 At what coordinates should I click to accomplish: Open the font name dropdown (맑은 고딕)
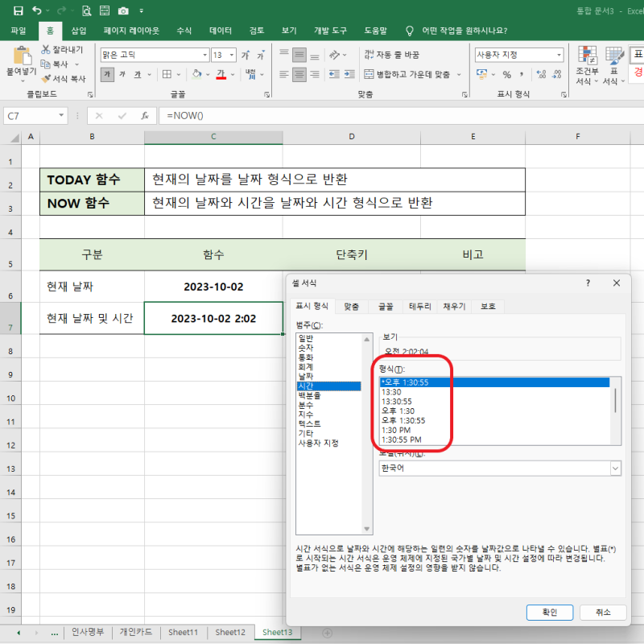pos(153,55)
